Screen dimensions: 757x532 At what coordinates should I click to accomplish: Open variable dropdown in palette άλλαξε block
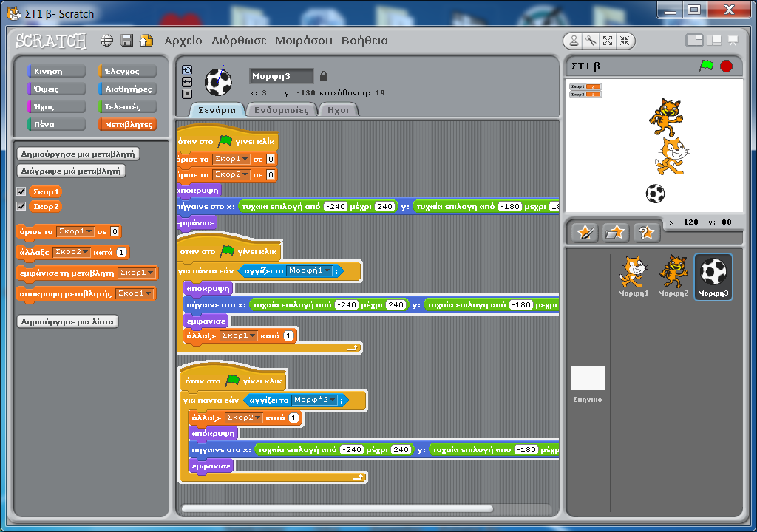click(72, 252)
